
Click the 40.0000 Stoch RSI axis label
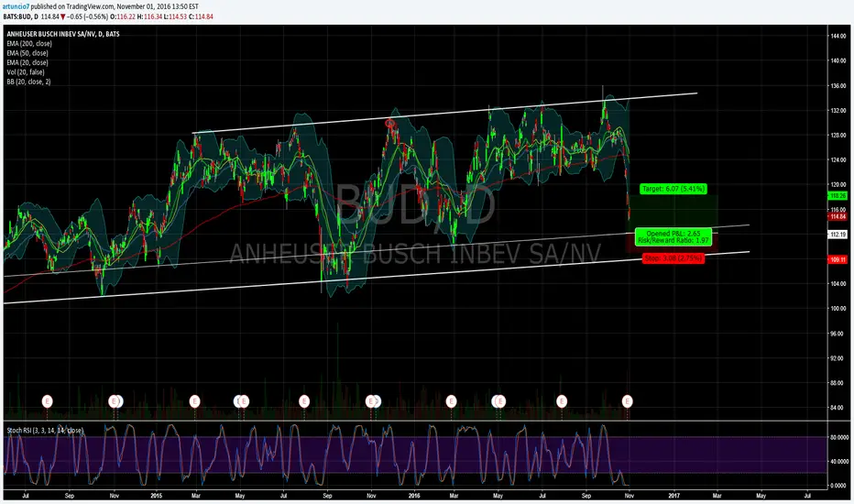[x=839, y=462]
